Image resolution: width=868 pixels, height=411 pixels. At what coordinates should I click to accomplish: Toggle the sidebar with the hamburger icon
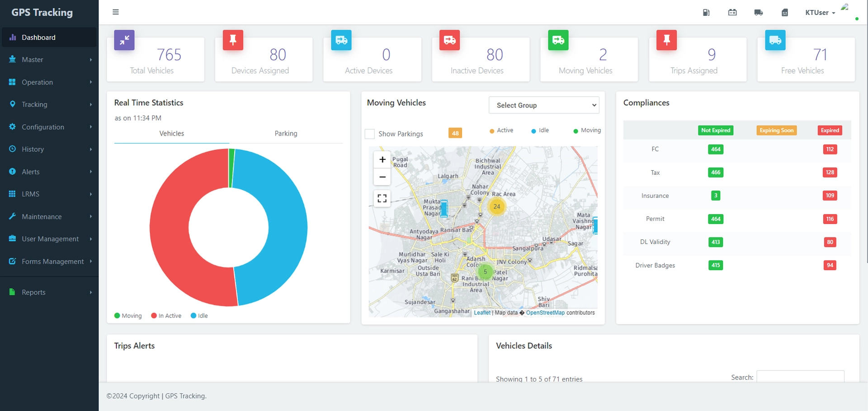[116, 12]
